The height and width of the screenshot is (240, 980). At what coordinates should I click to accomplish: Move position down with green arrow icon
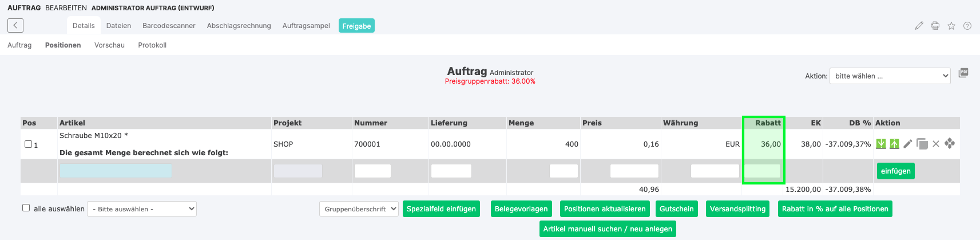pyautogui.click(x=881, y=144)
